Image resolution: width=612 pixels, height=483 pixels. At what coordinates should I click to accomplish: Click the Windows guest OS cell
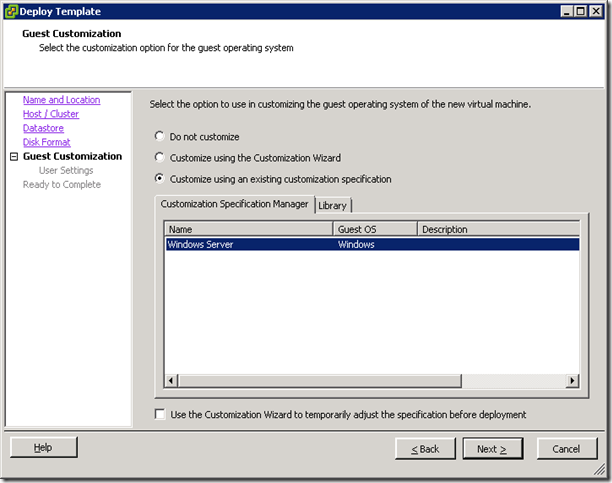click(356, 244)
